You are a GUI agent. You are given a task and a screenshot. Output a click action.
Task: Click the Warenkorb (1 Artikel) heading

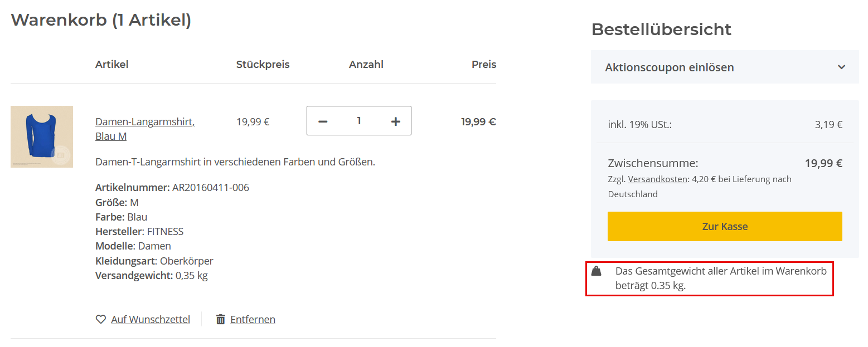(x=101, y=20)
